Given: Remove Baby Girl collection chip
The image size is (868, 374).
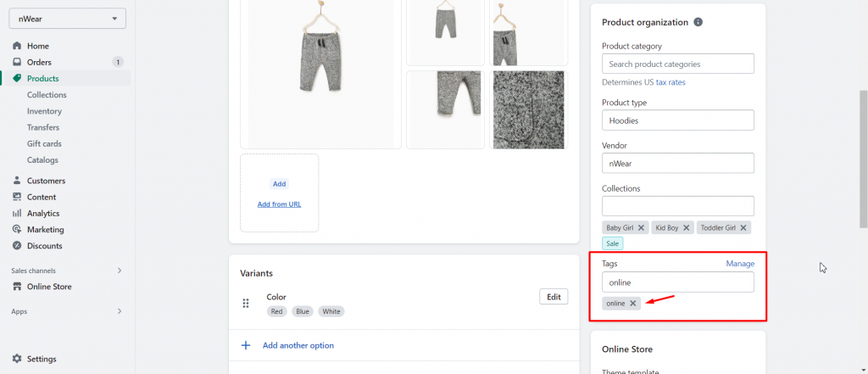Looking at the screenshot, I should click(x=641, y=228).
